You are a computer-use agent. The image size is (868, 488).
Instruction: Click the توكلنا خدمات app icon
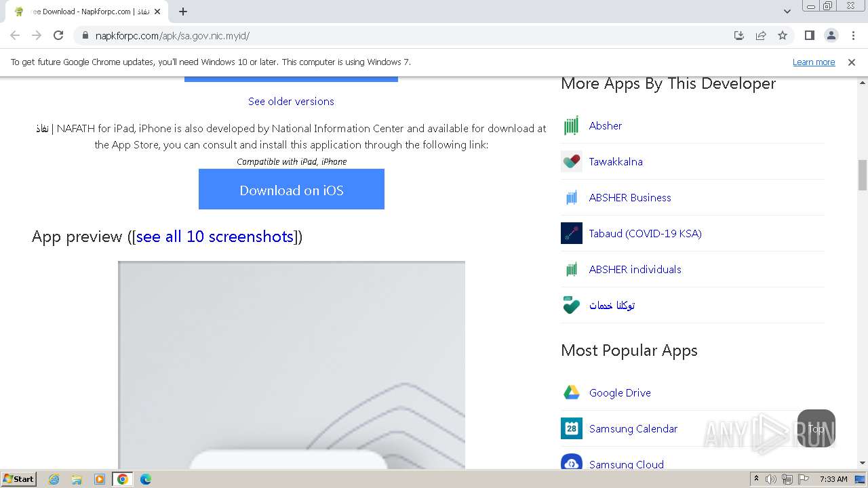pos(572,305)
